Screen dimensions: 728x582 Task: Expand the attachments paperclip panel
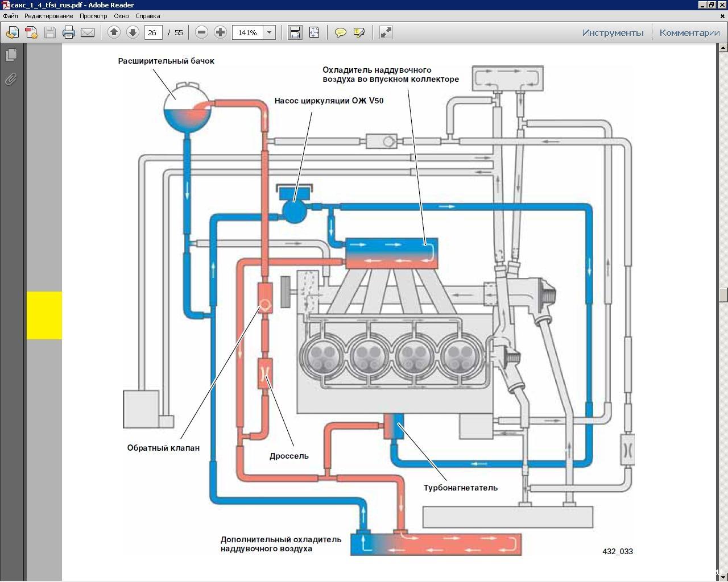pos(11,79)
